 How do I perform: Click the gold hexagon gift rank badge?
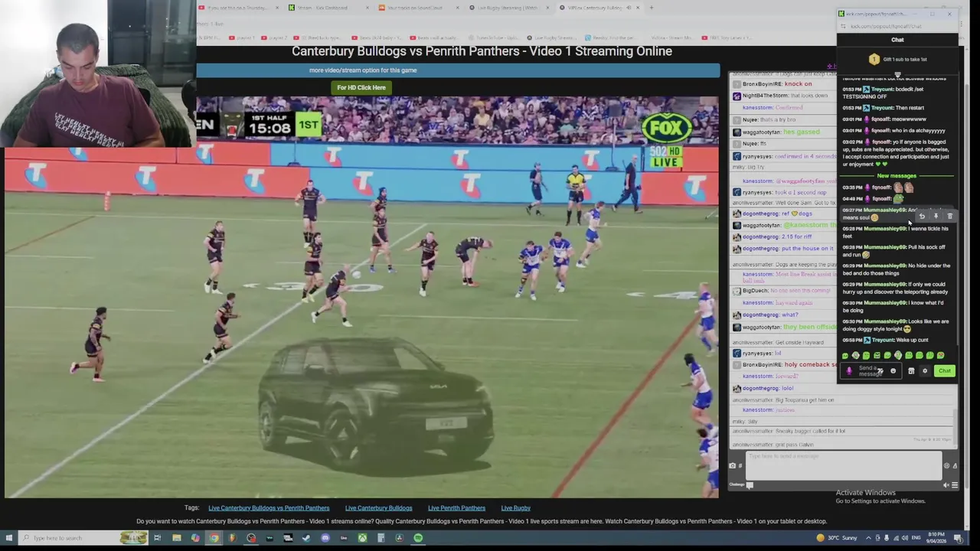tap(874, 59)
